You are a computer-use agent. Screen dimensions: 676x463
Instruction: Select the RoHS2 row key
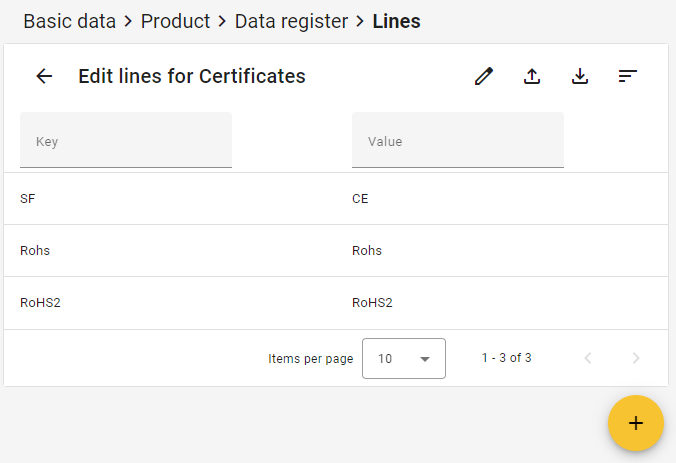coord(40,303)
